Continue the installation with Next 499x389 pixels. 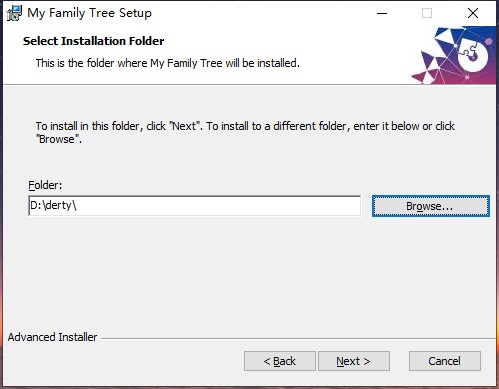[354, 361]
